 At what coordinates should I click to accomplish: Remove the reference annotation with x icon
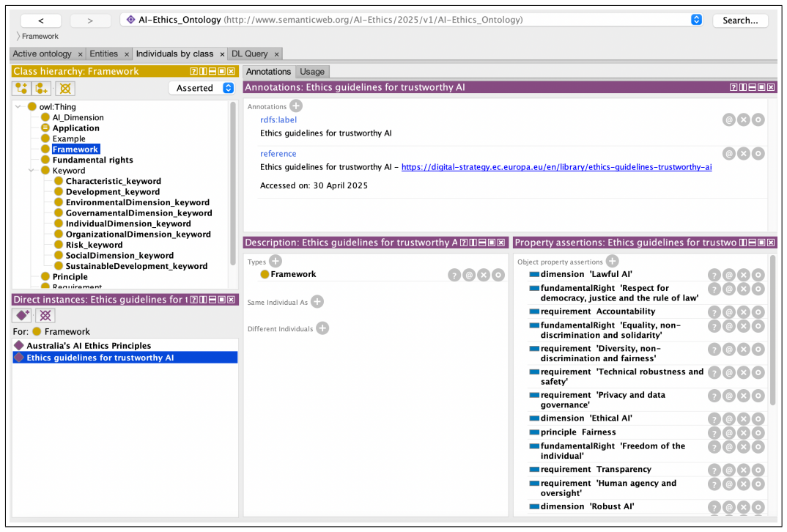[x=743, y=154]
